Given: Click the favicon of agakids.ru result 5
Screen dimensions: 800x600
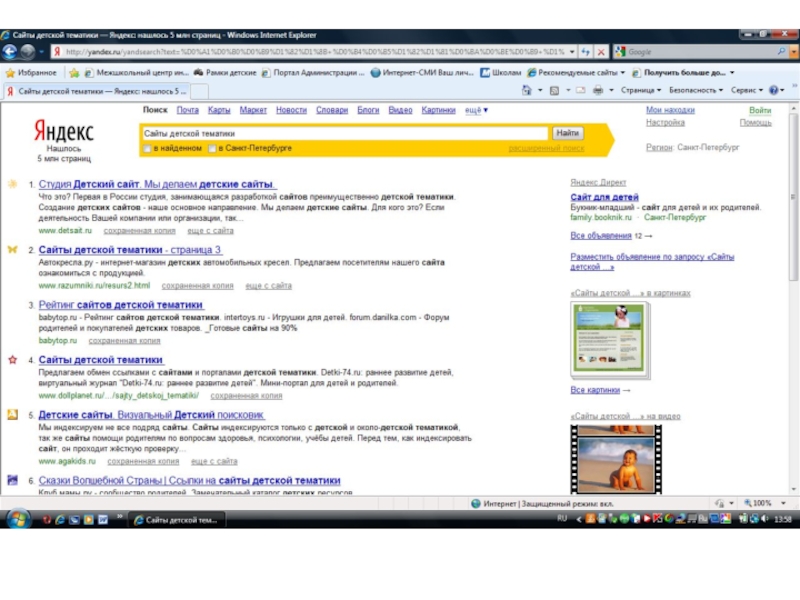Looking at the screenshot, I should (x=12, y=414).
